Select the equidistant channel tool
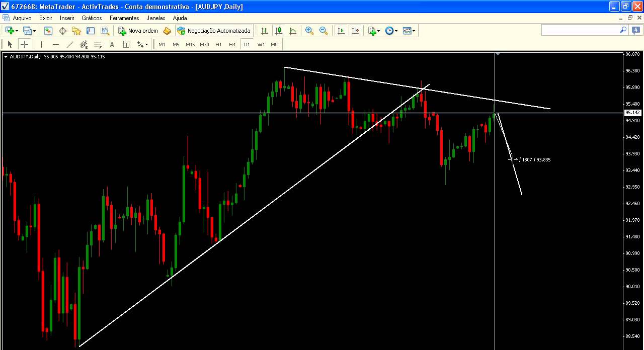The height and width of the screenshot is (350, 644). tap(84, 44)
